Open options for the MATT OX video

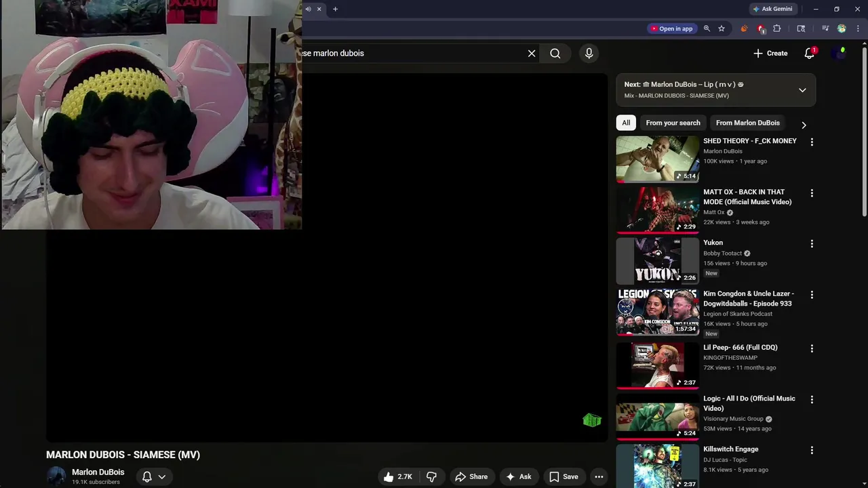coord(812,193)
